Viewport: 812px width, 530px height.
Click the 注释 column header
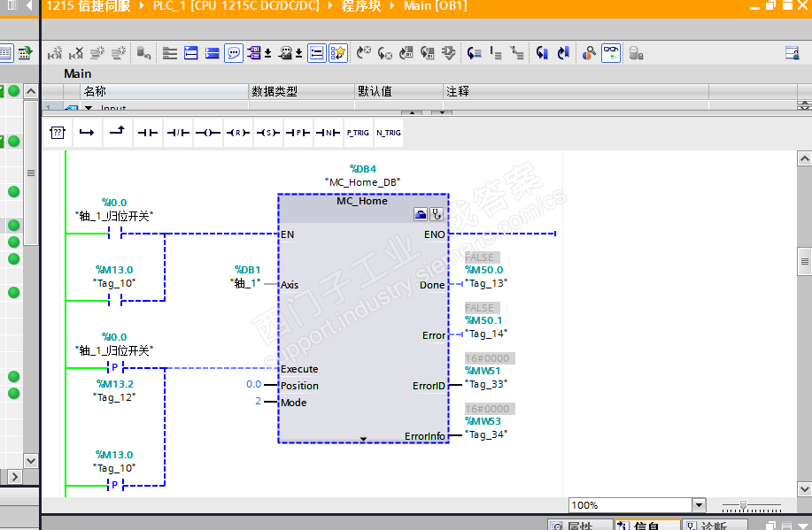click(x=576, y=92)
